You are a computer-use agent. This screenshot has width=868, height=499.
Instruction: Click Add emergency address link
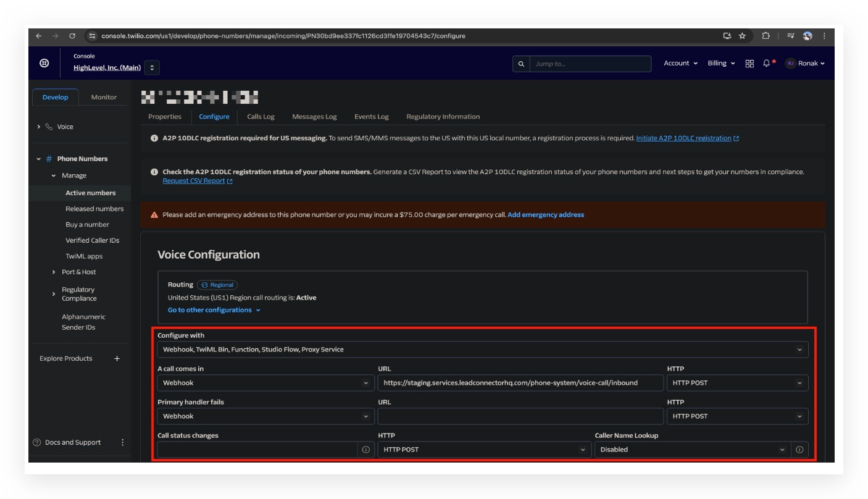546,215
